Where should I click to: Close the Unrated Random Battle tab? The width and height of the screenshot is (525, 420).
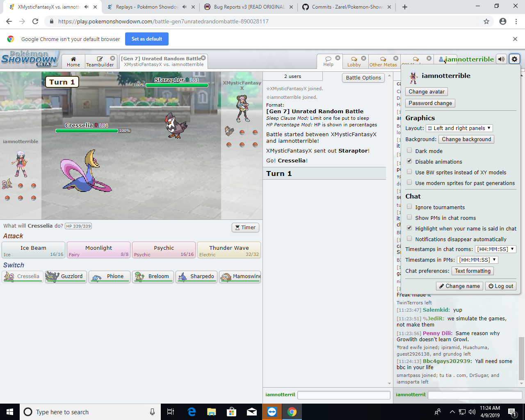pyautogui.click(x=203, y=58)
